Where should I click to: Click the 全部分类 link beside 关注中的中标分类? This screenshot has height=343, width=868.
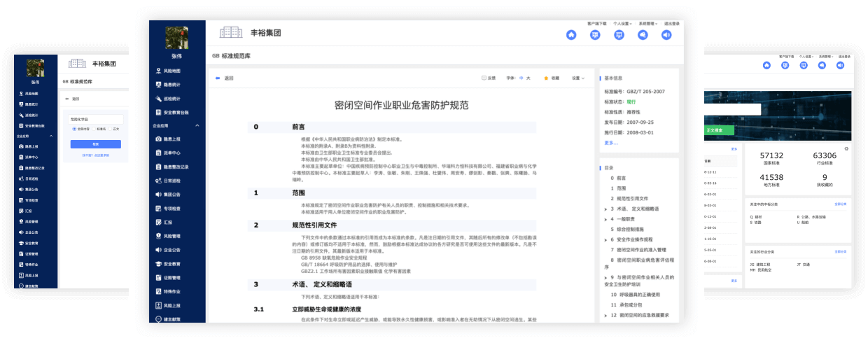click(x=841, y=204)
